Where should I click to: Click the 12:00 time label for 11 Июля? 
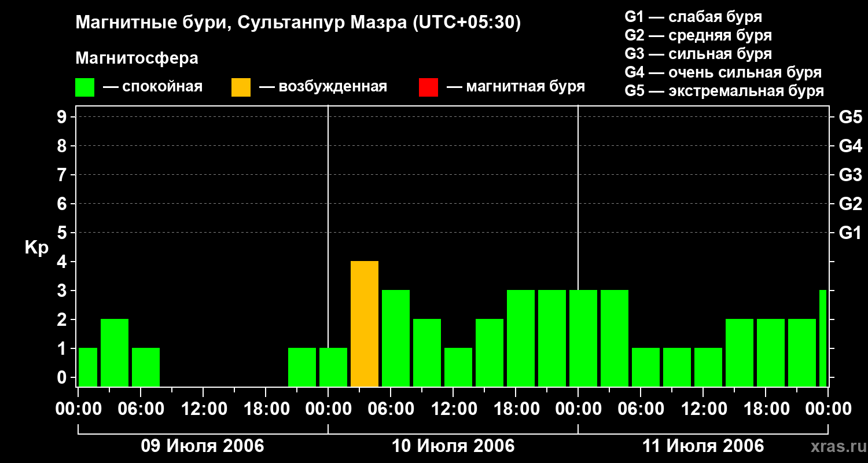click(703, 409)
